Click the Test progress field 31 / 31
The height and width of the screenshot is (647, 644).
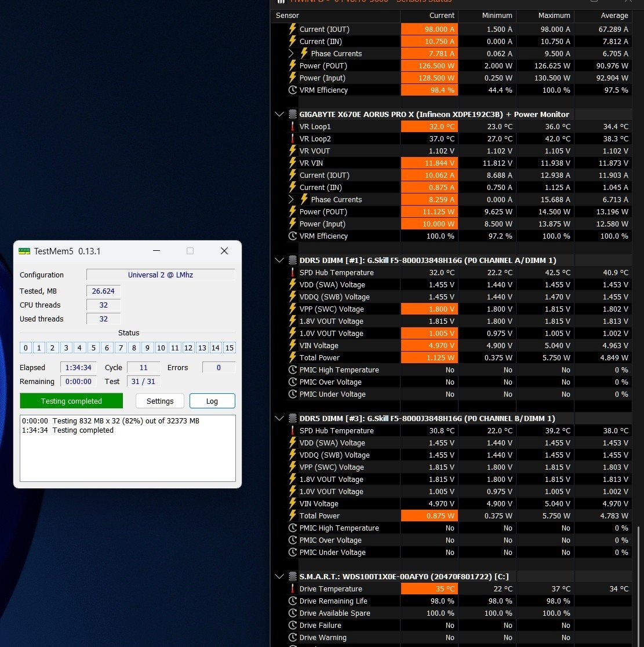[143, 381]
